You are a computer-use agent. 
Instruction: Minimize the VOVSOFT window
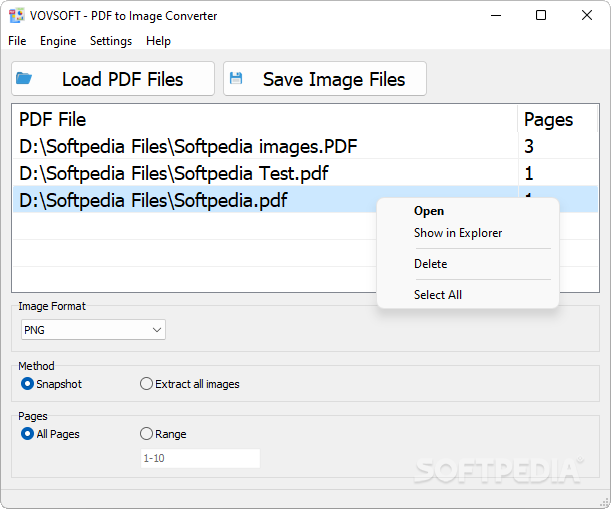point(496,16)
